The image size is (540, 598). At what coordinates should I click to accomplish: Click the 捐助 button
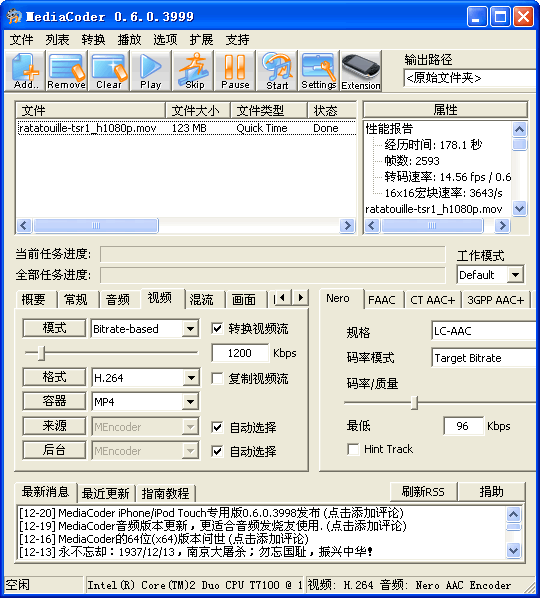pos(491,492)
